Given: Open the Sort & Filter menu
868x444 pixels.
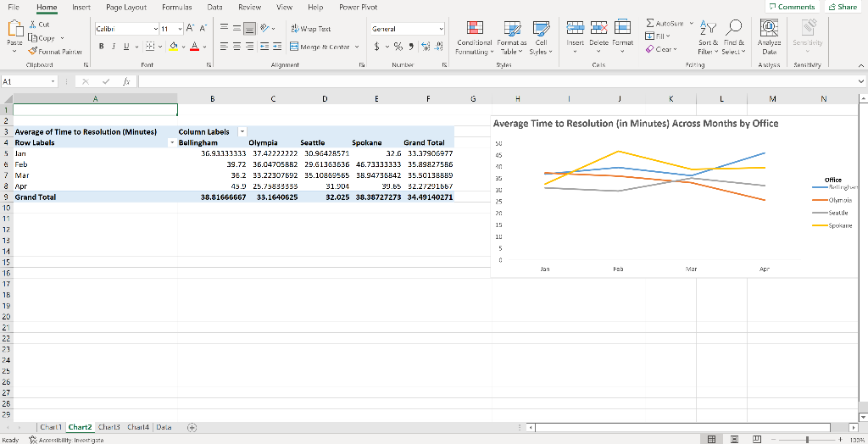Looking at the screenshot, I should (708, 37).
